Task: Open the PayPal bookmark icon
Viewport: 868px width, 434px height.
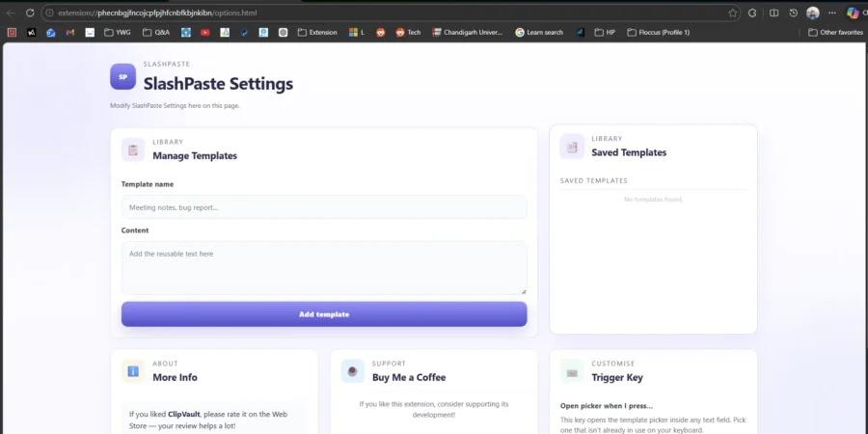Action: [x=244, y=33]
